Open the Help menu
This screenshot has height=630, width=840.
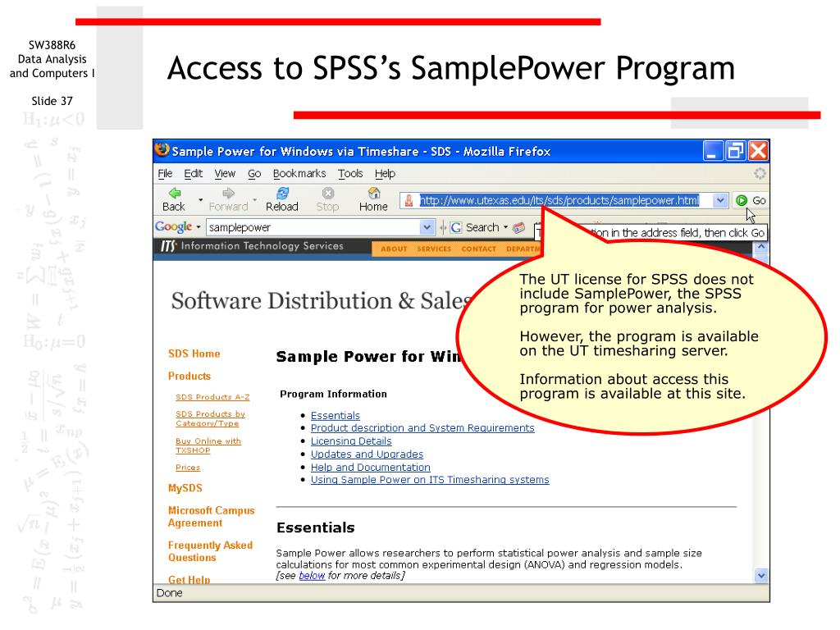click(385, 174)
